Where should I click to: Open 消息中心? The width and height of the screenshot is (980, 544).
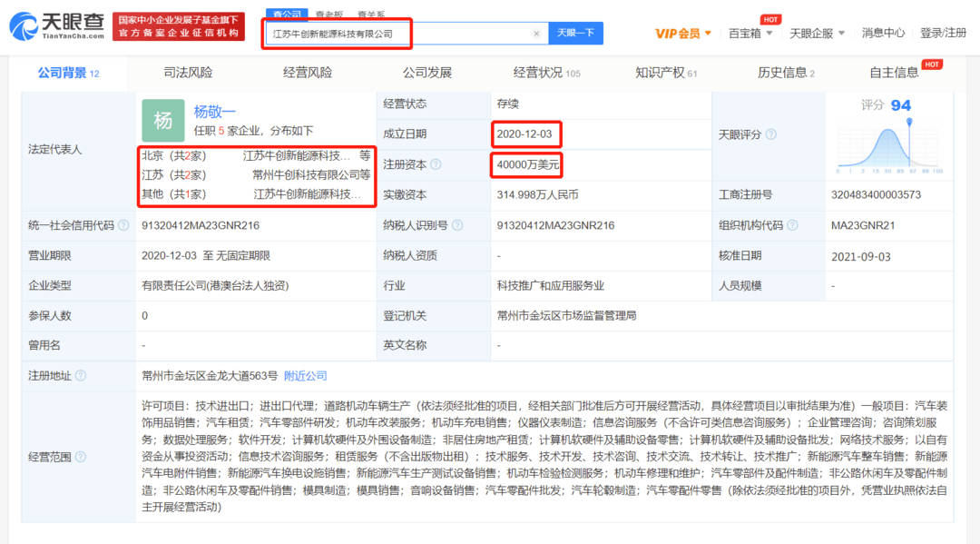(883, 33)
